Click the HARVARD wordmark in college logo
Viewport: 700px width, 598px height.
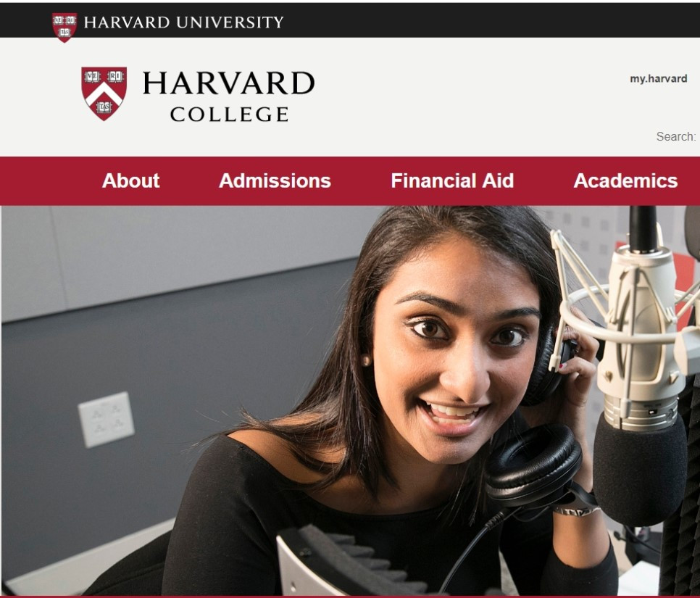[228, 83]
